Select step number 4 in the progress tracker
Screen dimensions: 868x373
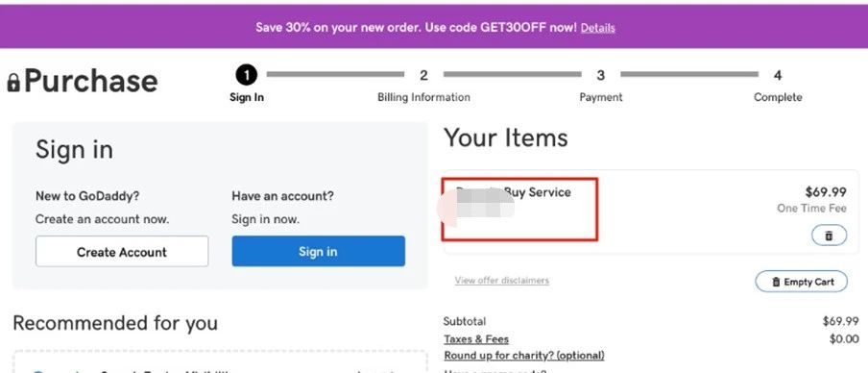[x=778, y=75]
